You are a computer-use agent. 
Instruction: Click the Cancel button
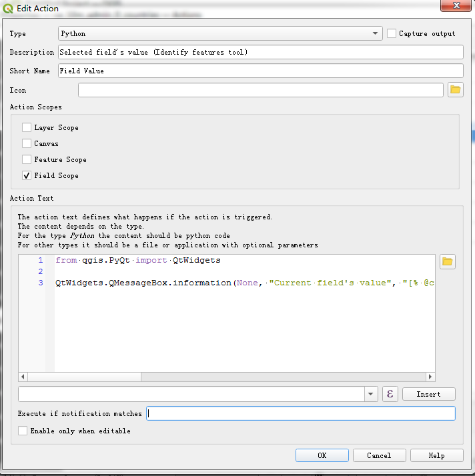380,455
